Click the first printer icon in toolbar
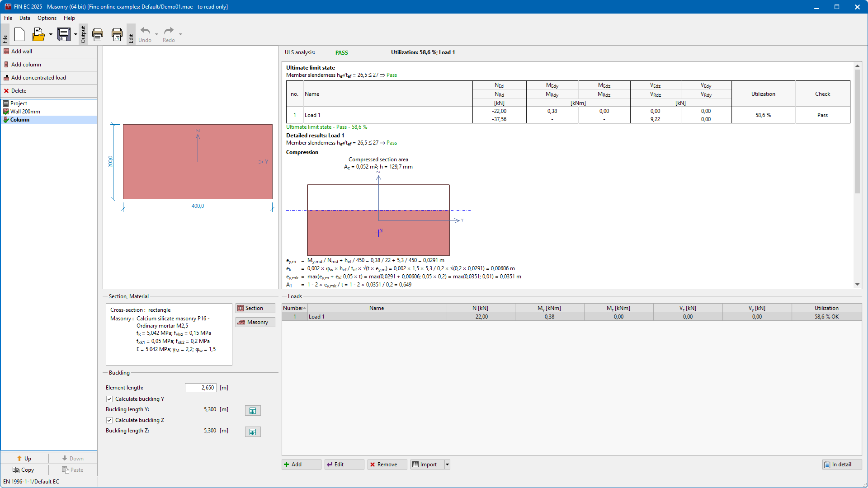The image size is (868, 488). (98, 34)
